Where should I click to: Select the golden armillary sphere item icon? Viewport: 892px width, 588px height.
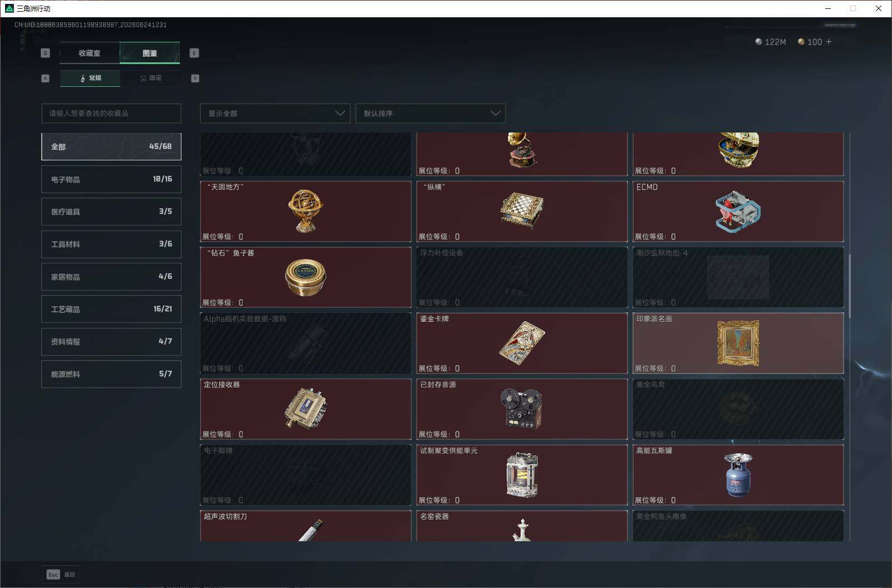[305, 211]
